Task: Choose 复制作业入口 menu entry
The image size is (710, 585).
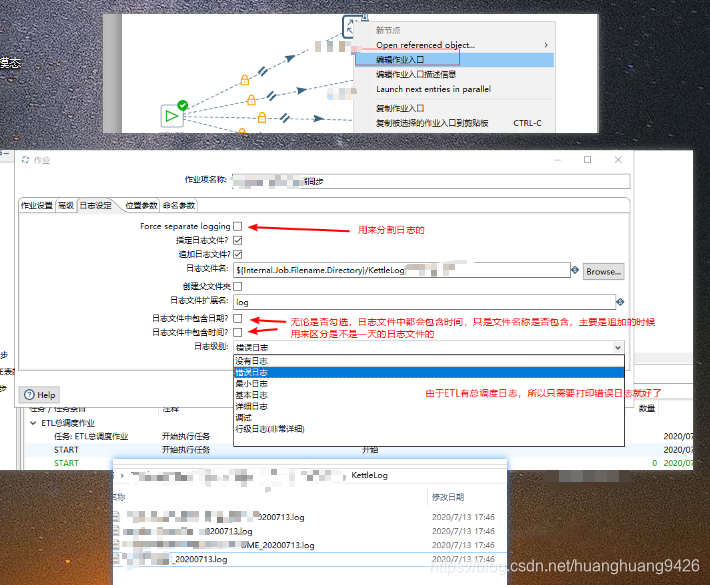Action: pos(454,108)
